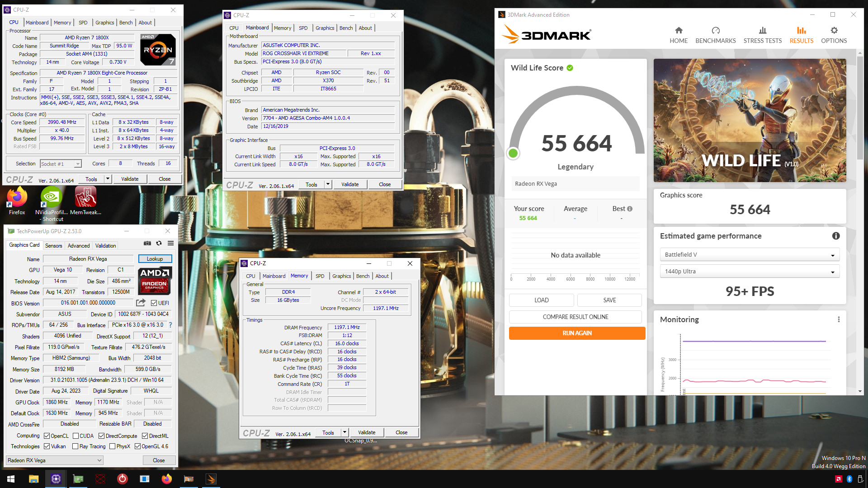Open Firefox desktop shortcut
868x488 pixels.
[x=17, y=201]
